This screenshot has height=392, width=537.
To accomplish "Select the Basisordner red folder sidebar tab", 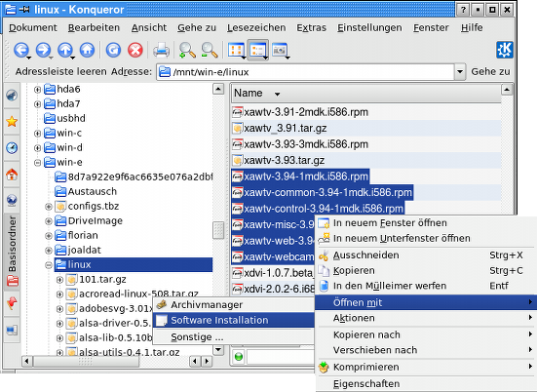I will pyautogui.click(x=12, y=253).
